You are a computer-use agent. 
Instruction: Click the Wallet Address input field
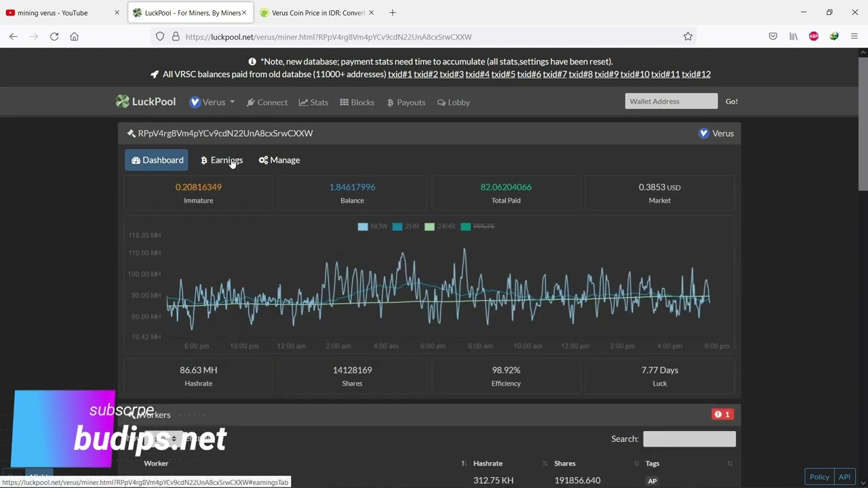tap(671, 101)
